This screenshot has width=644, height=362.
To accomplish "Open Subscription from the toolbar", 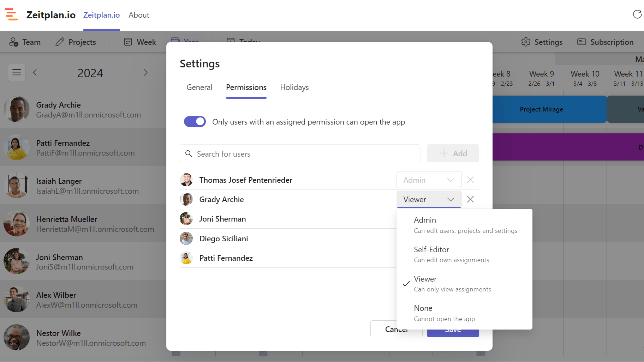I will point(605,42).
